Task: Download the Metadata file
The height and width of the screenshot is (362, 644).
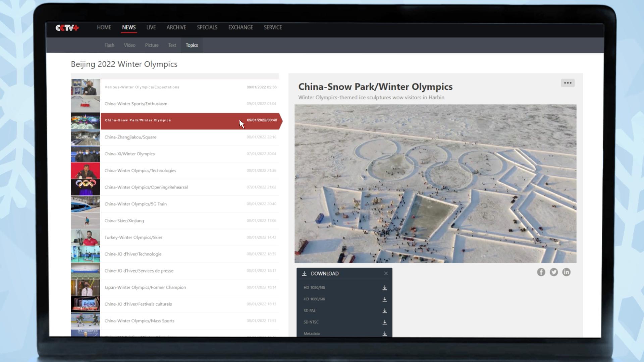Action: pyautogui.click(x=384, y=334)
